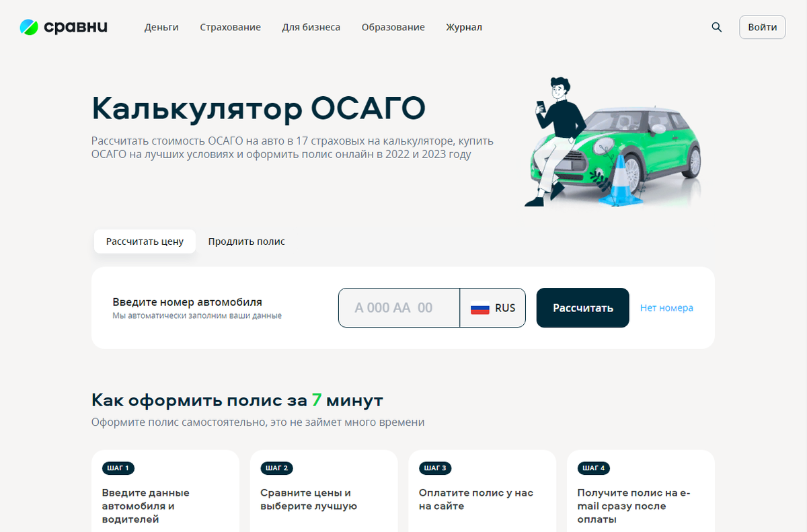The image size is (807, 532).
Task: Click the Как оформить полис за 7 минут heading
Action: pyautogui.click(x=237, y=400)
